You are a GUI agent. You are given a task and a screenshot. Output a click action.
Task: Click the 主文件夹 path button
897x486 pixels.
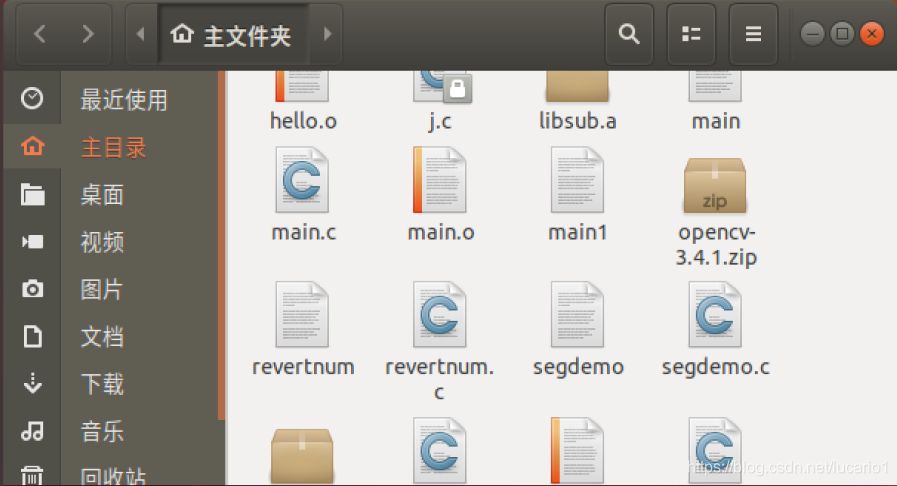coord(232,34)
